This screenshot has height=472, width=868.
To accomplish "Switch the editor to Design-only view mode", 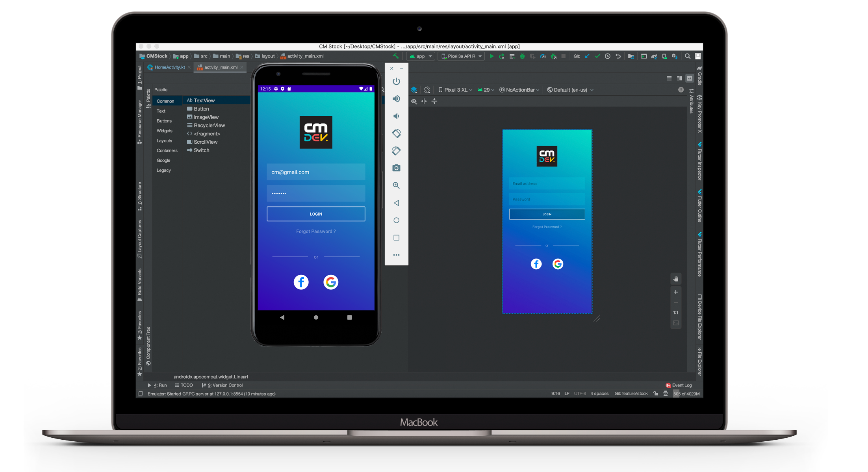I will pos(690,78).
